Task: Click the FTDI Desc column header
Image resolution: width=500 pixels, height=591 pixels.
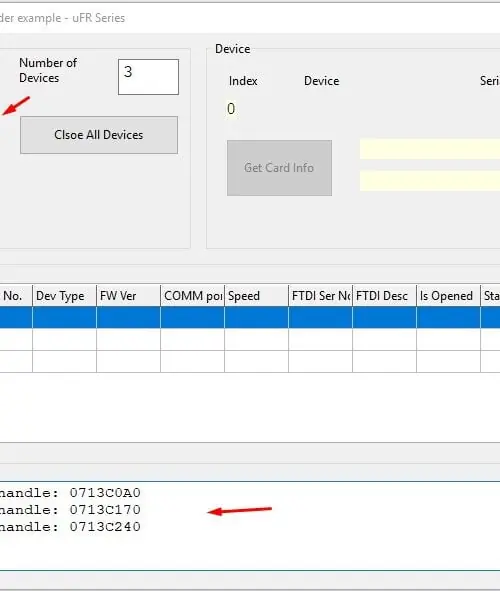Action: (385, 296)
